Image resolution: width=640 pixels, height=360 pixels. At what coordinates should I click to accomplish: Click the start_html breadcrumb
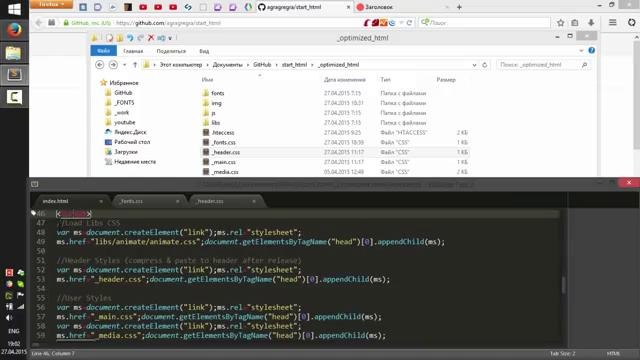pyautogui.click(x=294, y=65)
